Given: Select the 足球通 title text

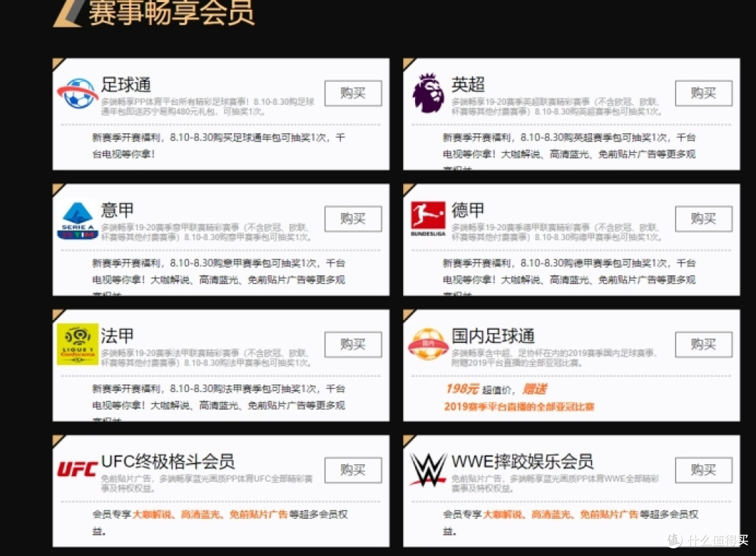Looking at the screenshot, I should (x=126, y=85).
